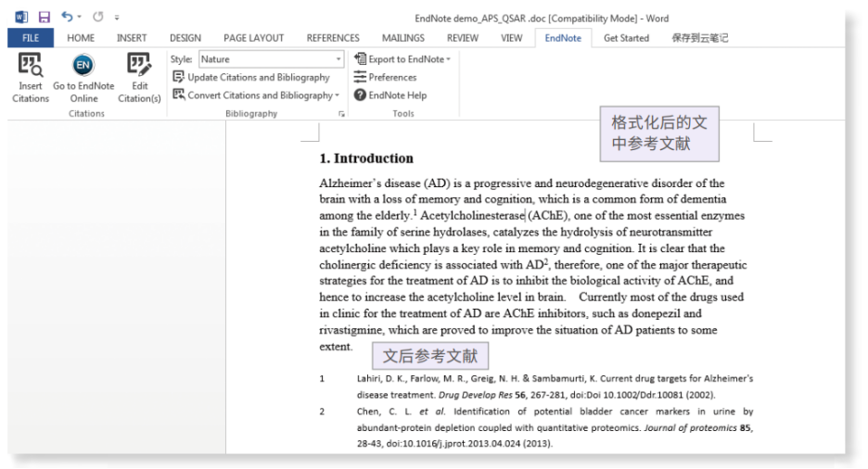Switch to the VIEW tab
Screen dimensions: 868x469
(512, 38)
